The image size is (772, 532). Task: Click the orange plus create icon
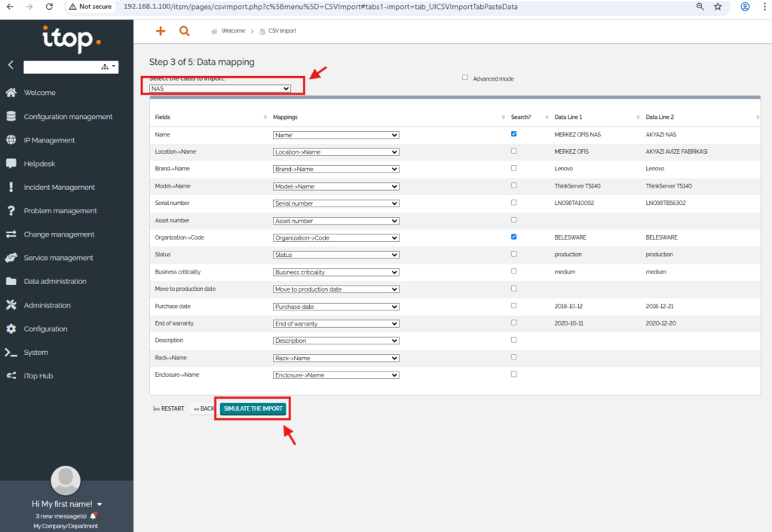tap(160, 31)
